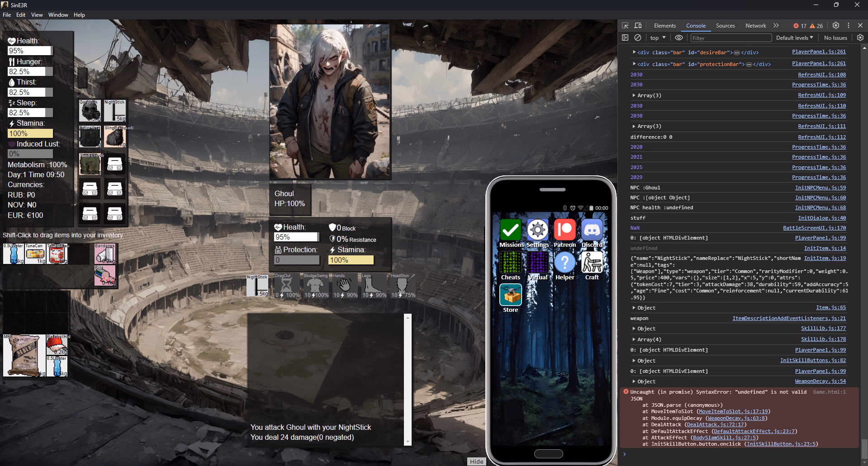Click the player Health bar at 95%
The width and height of the screenshot is (868, 466).
(30, 51)
